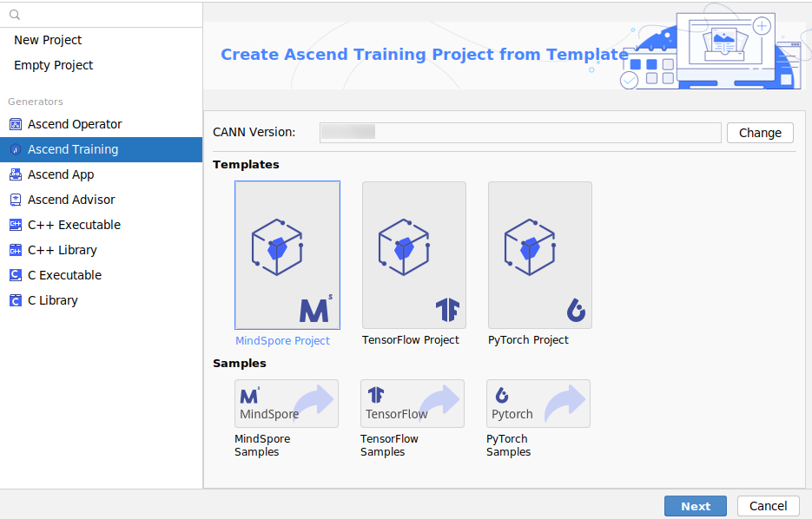Click the CANN Version field

click(x=520, y=133)
